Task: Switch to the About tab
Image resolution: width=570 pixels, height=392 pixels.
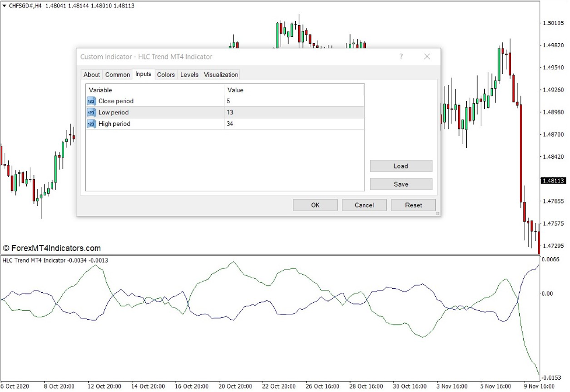Action: [x=91, y=75]
